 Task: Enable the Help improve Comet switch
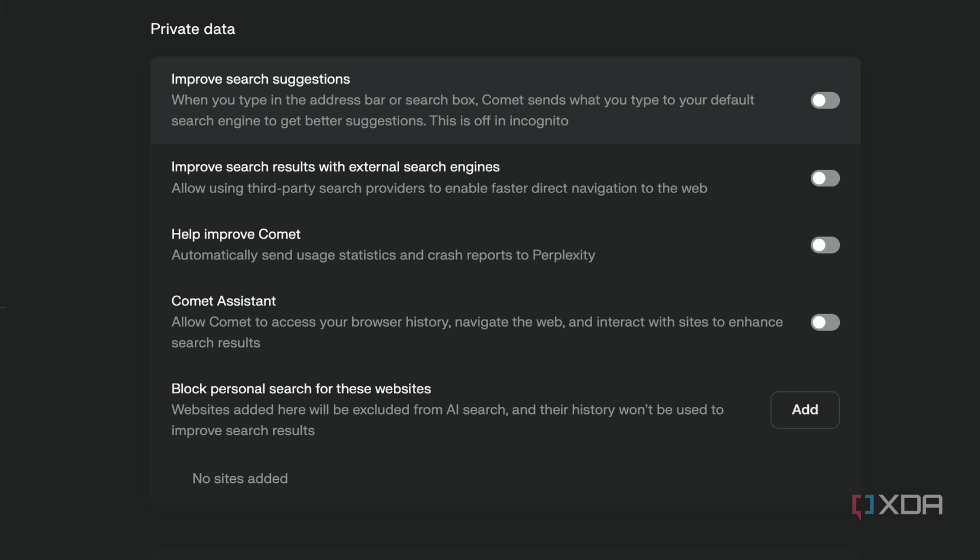pos(825,245)
